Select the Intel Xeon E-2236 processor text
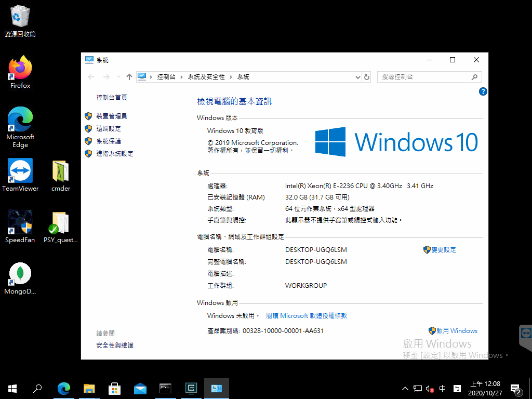Viewport: 532px width, 399px height. point(359,186)
